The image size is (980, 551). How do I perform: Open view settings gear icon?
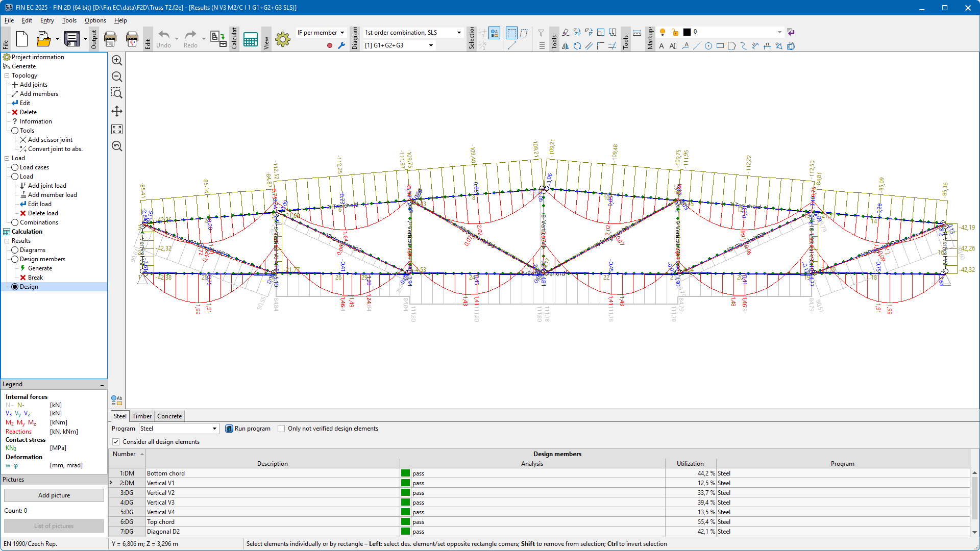(x=282, y=39)
